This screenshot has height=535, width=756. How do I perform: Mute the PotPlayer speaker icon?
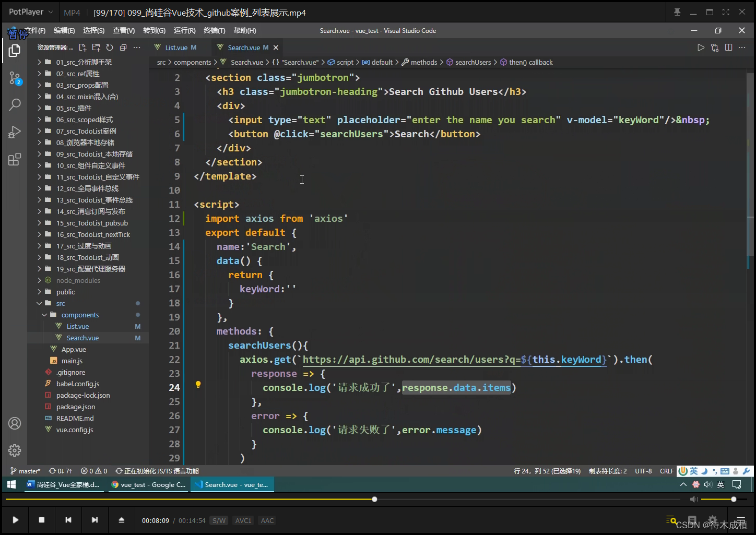(693, 500)
